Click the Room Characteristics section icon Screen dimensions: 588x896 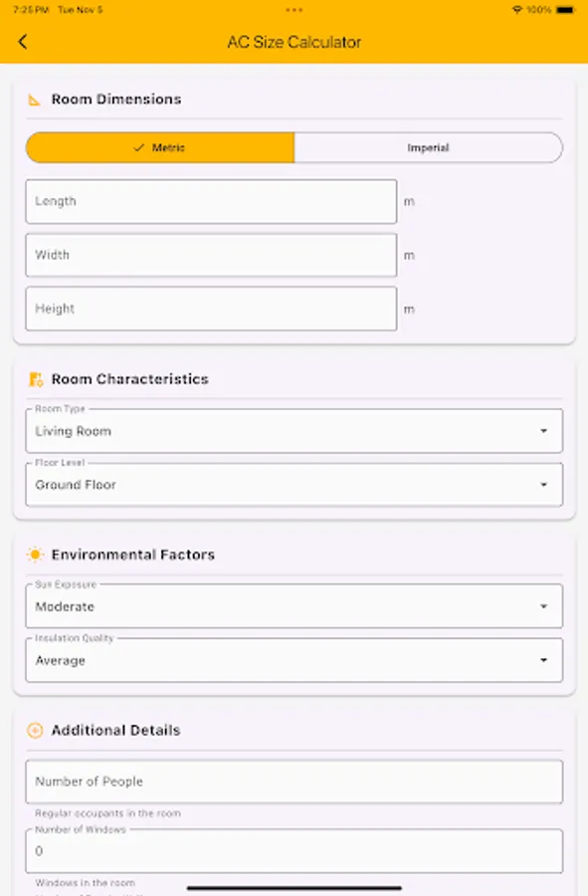37,378
